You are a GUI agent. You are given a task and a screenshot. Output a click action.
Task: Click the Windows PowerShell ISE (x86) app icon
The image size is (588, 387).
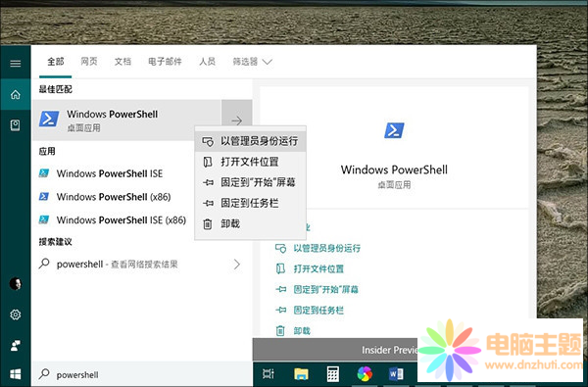click(x=44, y=219)
